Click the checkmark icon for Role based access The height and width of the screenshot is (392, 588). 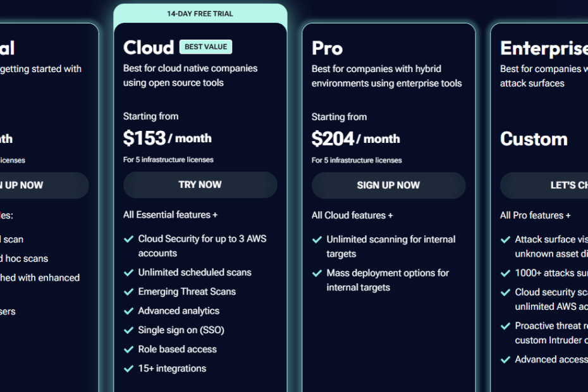(128, 350)
